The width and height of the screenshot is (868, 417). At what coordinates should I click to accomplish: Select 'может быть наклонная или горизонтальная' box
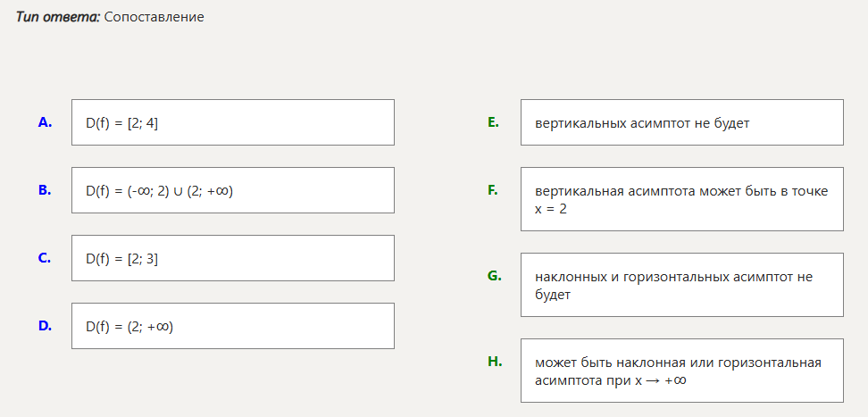pyautogui.click(x=681, y=371)
